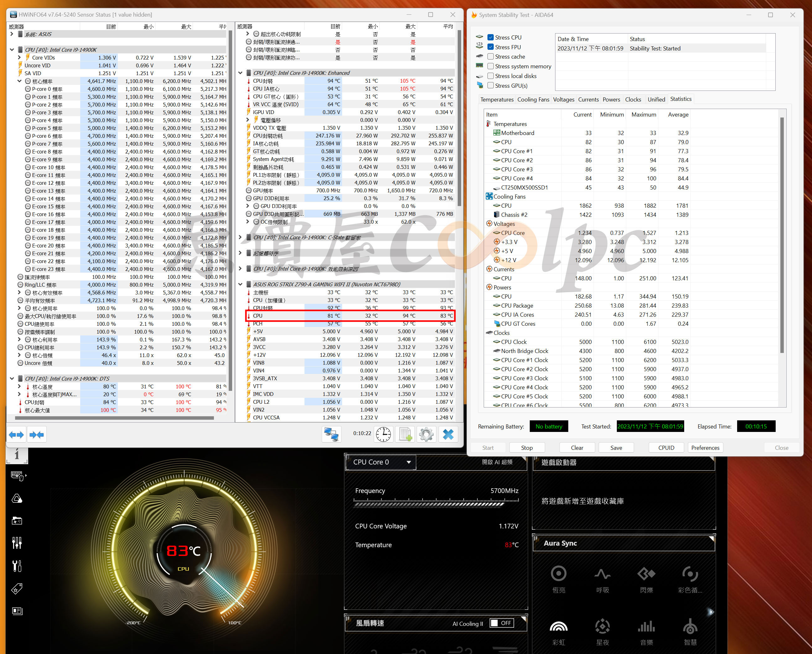The image size is (812, 654).
Task: Click the expand columns blue arrows icon in HWiNFO
Action: [x=16, y=435]
